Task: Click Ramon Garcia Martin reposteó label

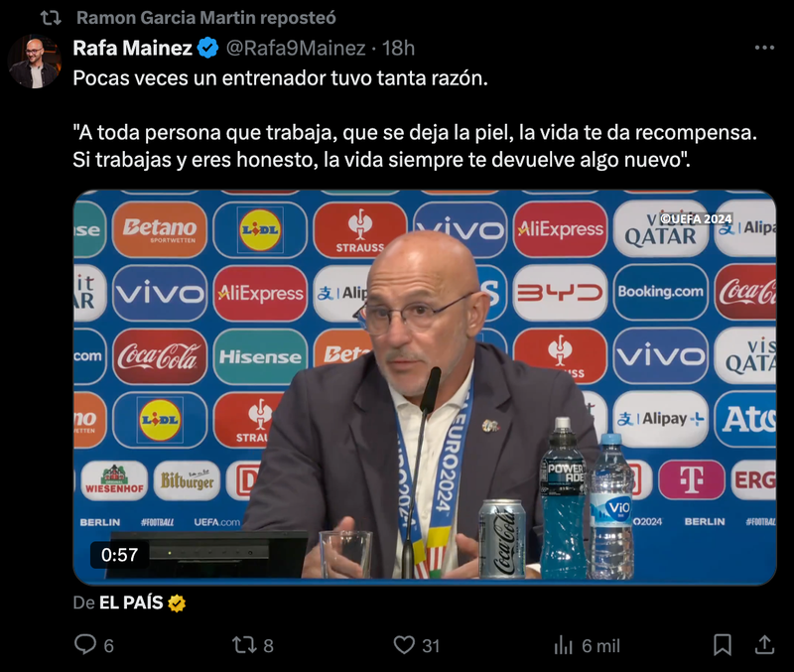Action: tap(206, 18)
